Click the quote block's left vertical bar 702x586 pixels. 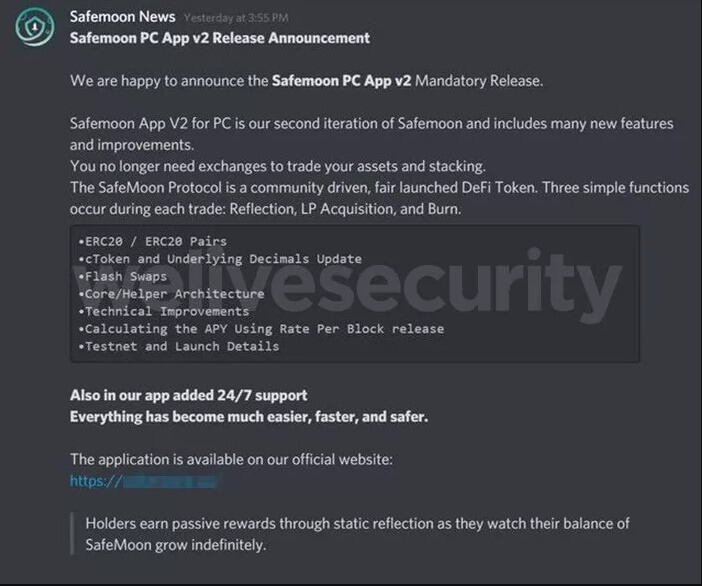tap(72, 534)
